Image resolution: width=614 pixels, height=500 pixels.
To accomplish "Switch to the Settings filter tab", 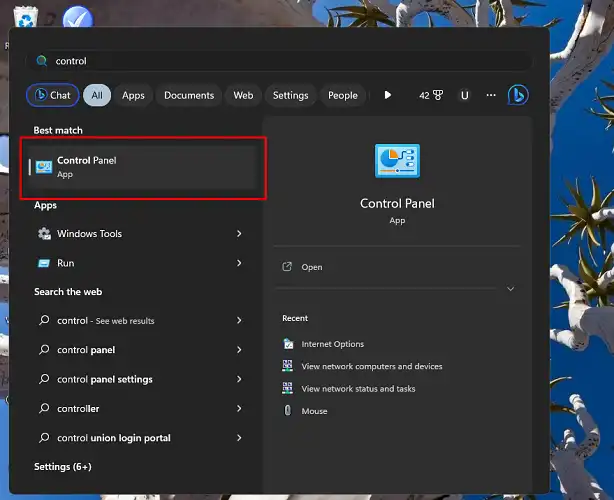I will coord(291,95).
